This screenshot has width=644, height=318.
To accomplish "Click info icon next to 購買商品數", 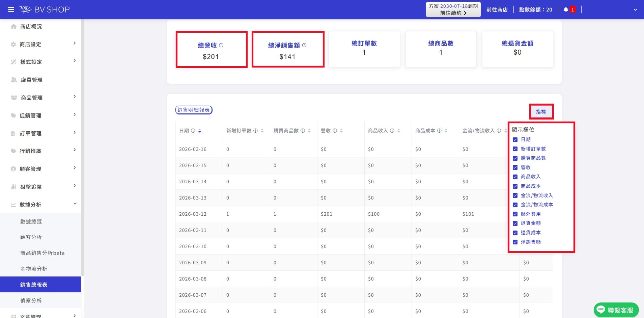I will tap(303, 131).
